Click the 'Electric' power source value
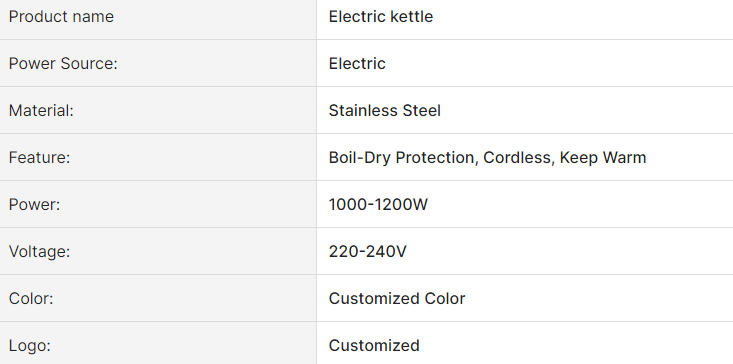Viewport: 733px width, 364px height. point(357,64)
